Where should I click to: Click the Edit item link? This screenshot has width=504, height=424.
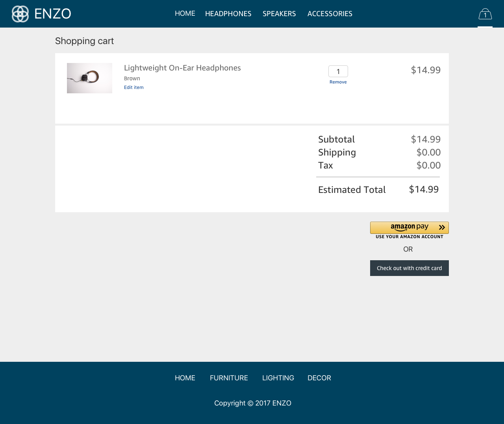pyautogui.click(x=134, y=87)
